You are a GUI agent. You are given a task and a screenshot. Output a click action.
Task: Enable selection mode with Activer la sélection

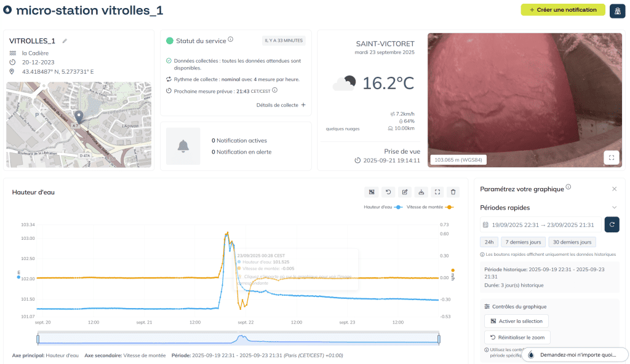click(517, 320)
